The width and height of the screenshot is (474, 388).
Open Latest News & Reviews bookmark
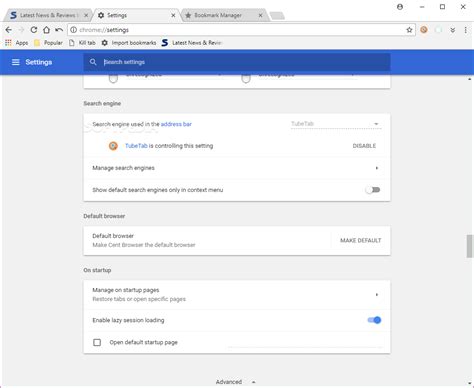coord(192,43)
